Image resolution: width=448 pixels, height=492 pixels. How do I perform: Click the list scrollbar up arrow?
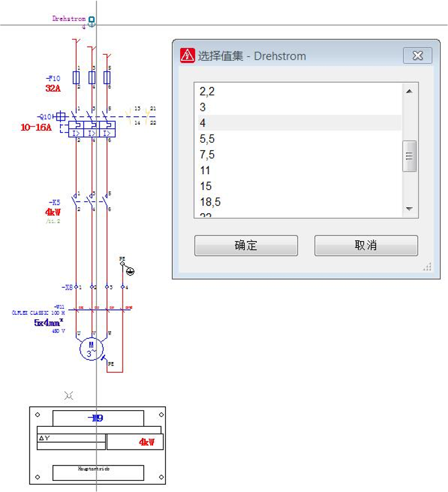tap(409, 91)
